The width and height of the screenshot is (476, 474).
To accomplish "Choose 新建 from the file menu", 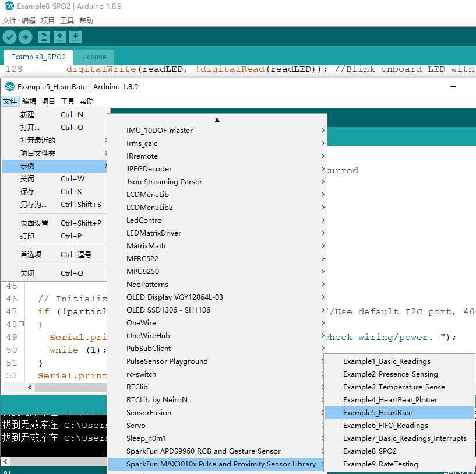I will click(x=55, y=114).
